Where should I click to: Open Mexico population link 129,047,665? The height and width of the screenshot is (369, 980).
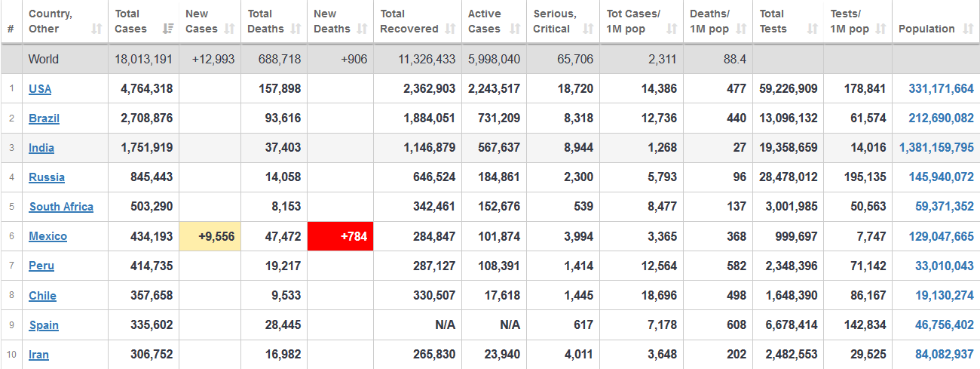click(941, 236)
